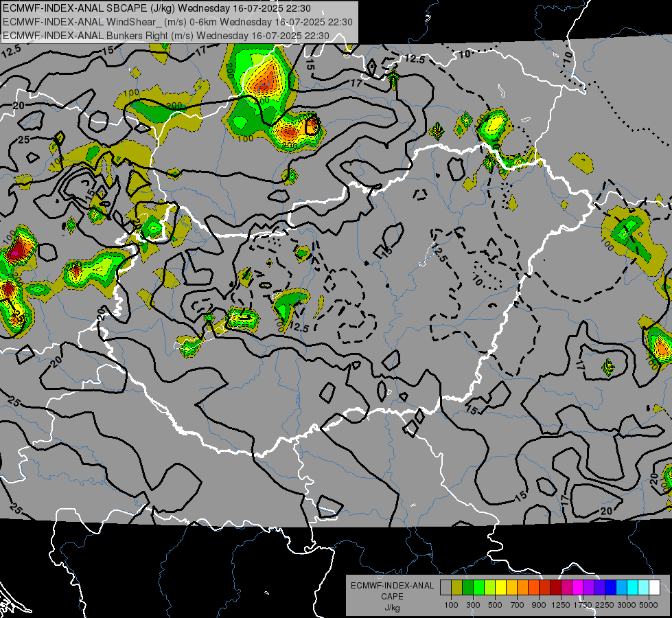Image resolution: width=672 pixels, height=618 pixels.
Task: Click the orange legend swatch
Action: pyautogui.click(x=522, y=587)
